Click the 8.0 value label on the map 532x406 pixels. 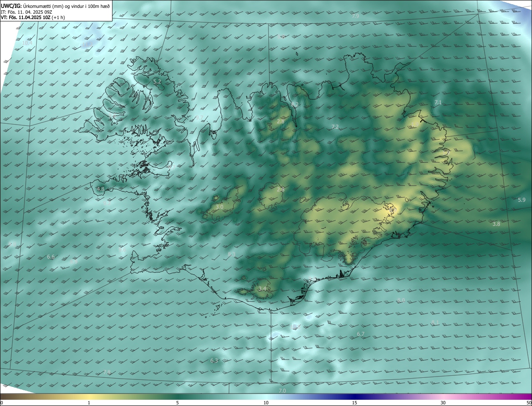tap(401, 300)
